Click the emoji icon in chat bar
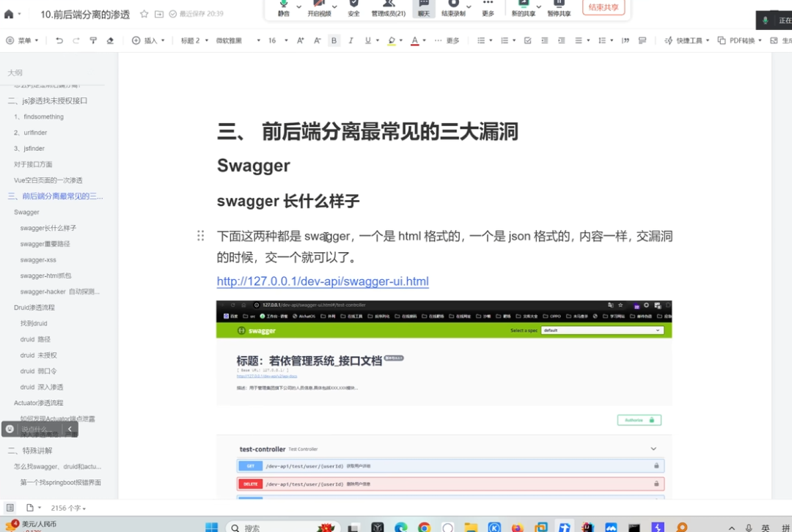The width and height of the screenshot is (792, 532). (10, 429)
